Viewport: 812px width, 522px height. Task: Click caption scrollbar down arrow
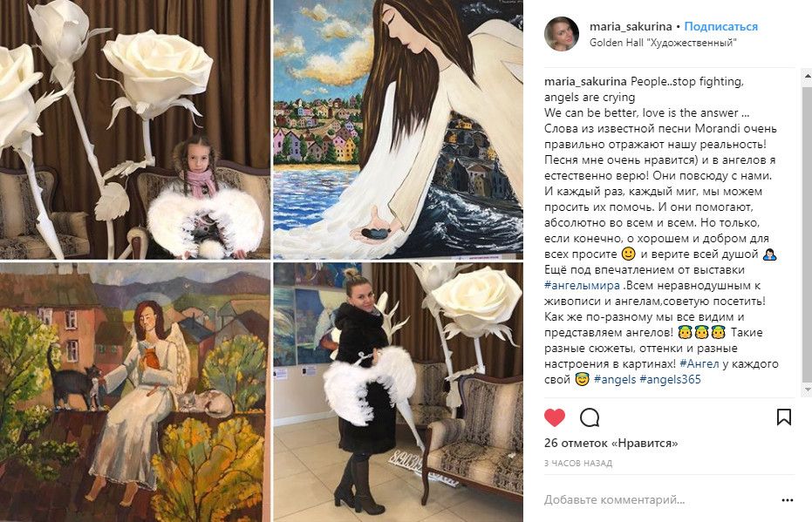[806, 389]
